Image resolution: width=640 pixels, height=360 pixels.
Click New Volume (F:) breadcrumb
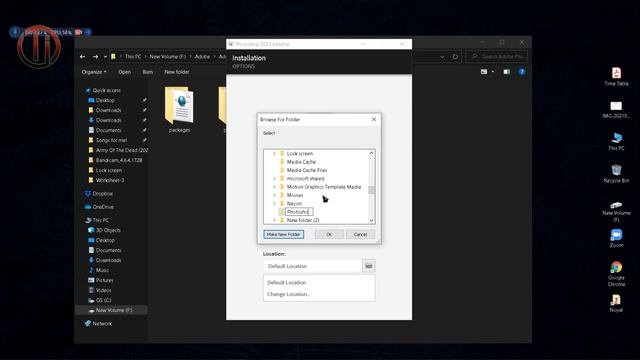coord(167,57)
